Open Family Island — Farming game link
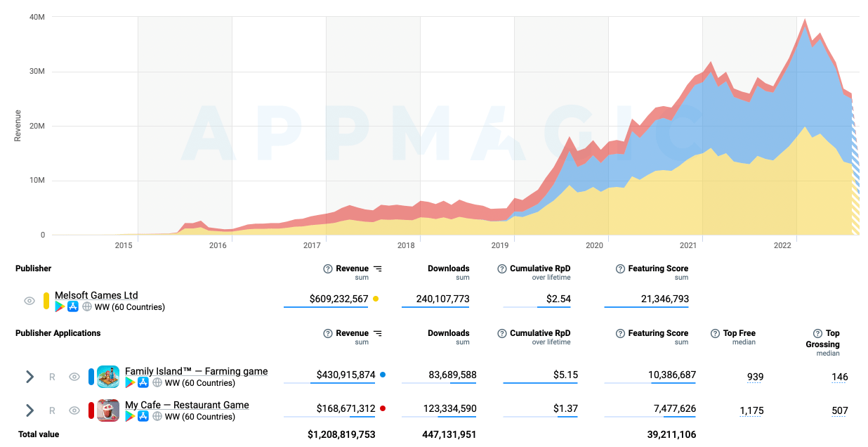 (196, 371)
